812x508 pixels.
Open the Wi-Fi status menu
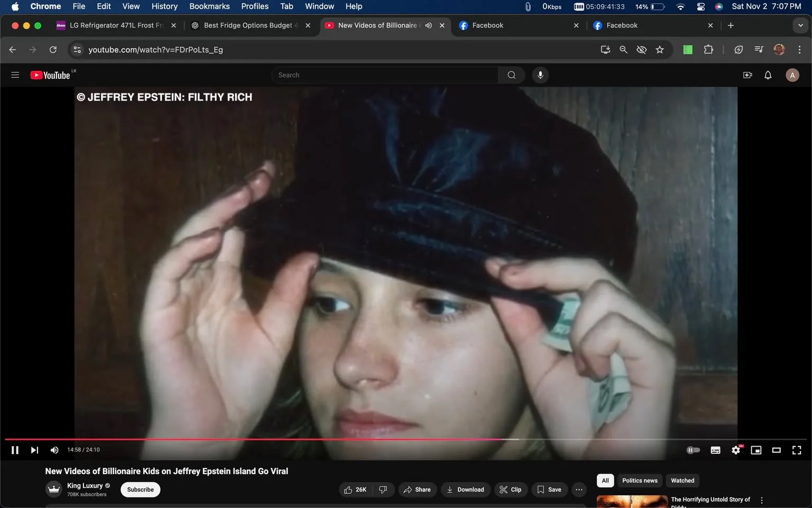coord(680,6)
